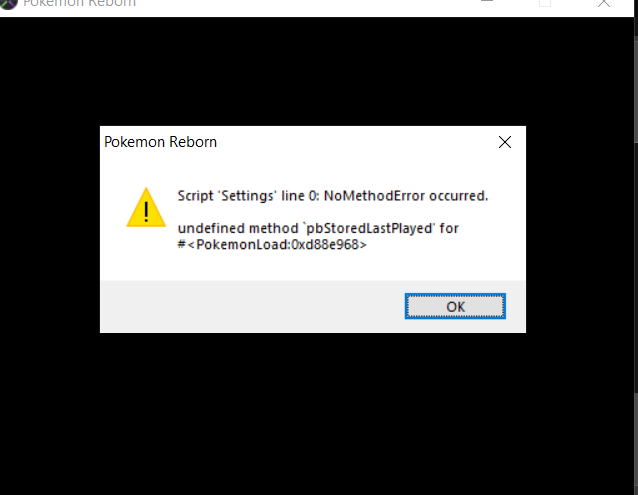Image resolution: width=638 pixels, height=495 pixels.
Task: Click the vertical scrollbar thumb at right edge
Action: click(x=636, y=89)
